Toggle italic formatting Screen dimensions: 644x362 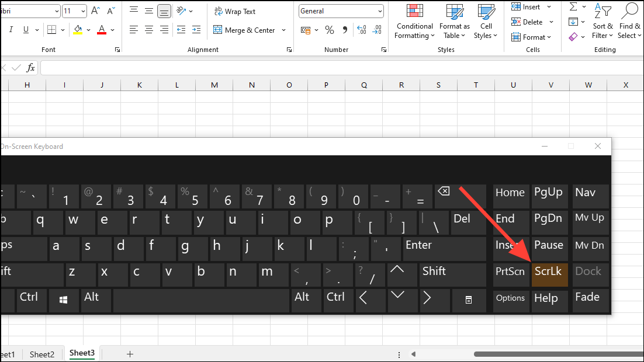pyautogui.click(x=11, y=29)
